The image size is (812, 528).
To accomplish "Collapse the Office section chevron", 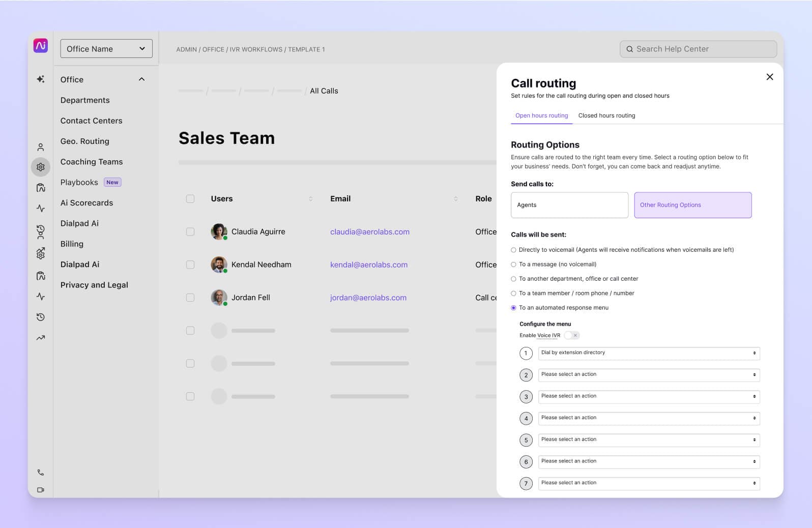I will click(x=142, y=79).
